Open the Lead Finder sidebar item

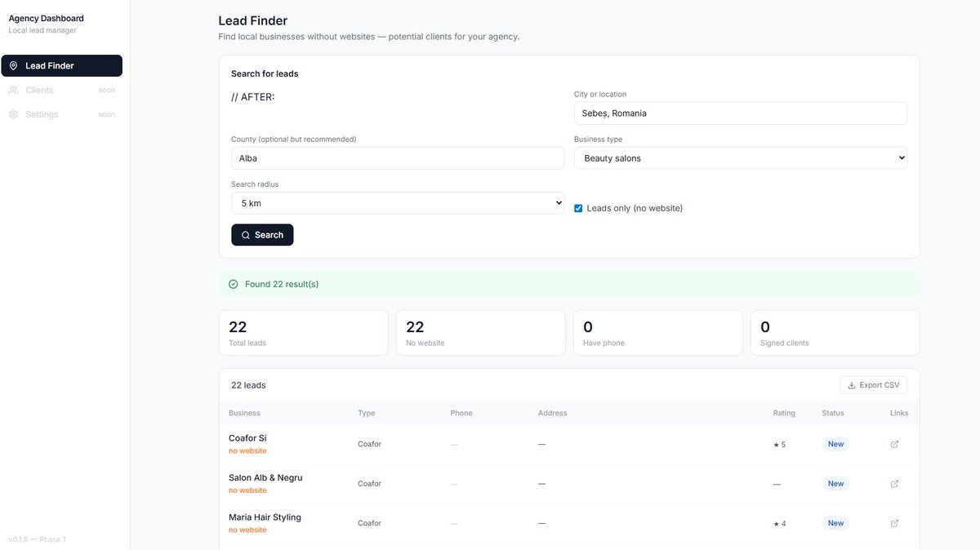click(x=62, y=65)
